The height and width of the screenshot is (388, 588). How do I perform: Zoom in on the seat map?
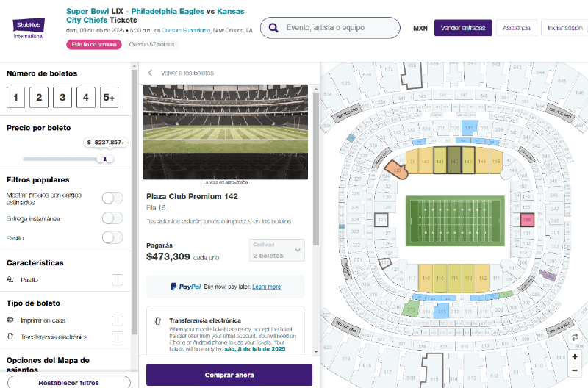click(574, 356)
